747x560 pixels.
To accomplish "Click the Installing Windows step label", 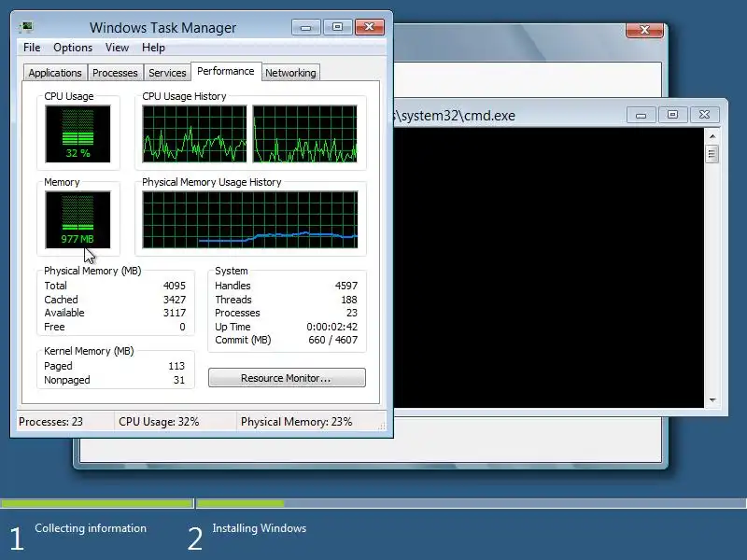I will pyautogui.click(x=260, y=528).
